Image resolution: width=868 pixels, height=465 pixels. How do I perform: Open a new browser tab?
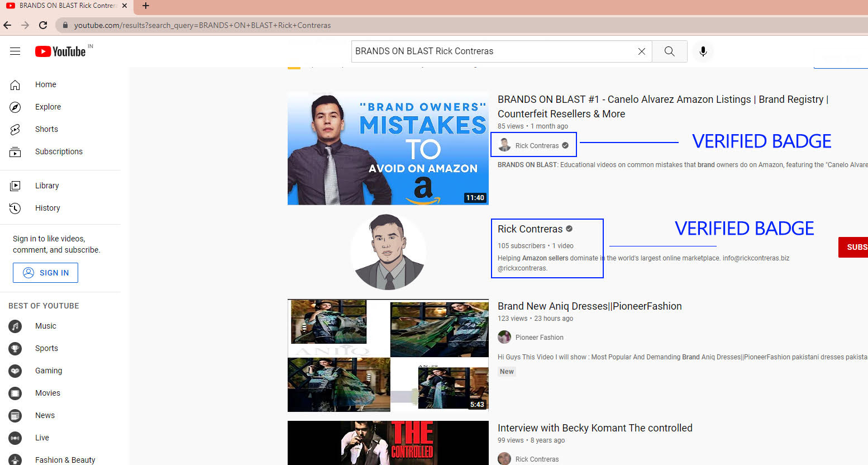146,6
